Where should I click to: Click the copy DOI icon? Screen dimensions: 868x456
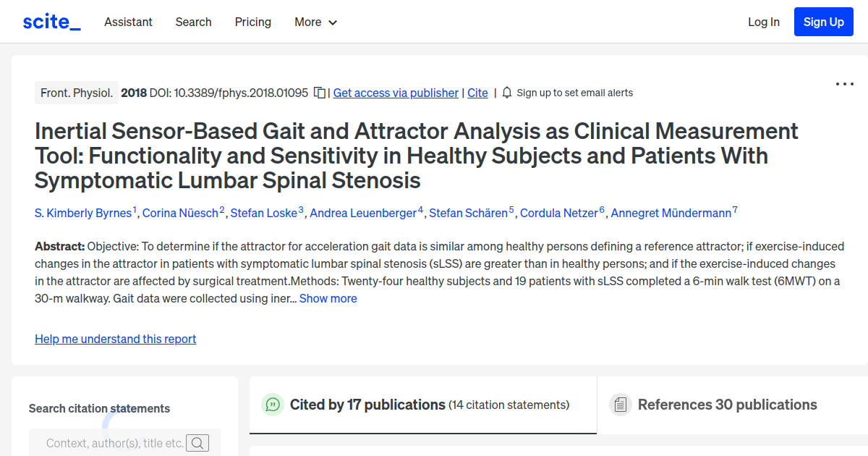click(x=318, y=93)
